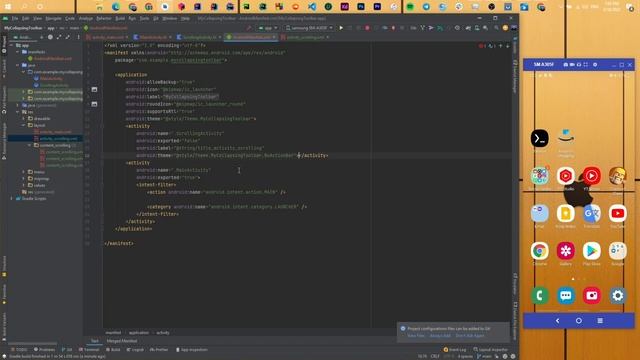Open Messages app on the phone mirror

tap(566, 296)
